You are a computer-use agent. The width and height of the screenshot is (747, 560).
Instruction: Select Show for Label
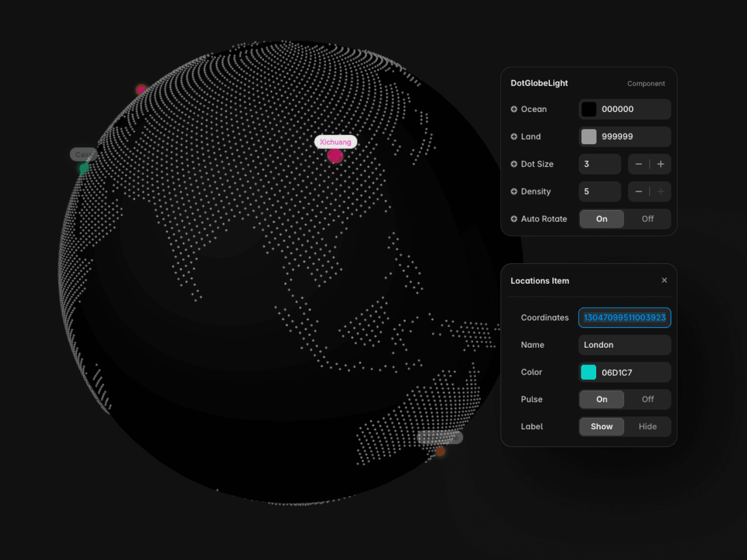pyautogui.click(x=602, y=427)
